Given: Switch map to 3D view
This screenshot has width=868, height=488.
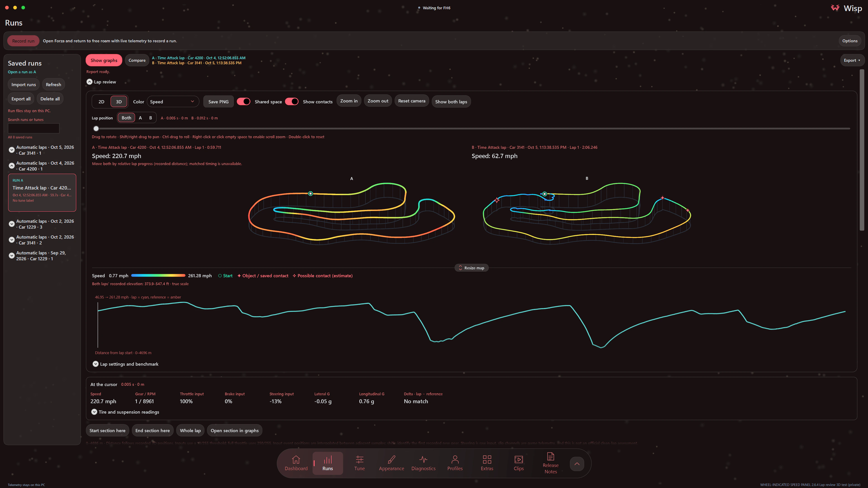Looking at the screenshot, I should (x=119, y=102).
